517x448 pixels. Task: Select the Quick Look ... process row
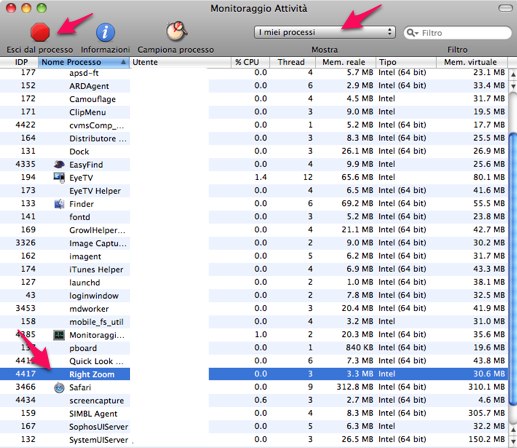pos(253,361)
